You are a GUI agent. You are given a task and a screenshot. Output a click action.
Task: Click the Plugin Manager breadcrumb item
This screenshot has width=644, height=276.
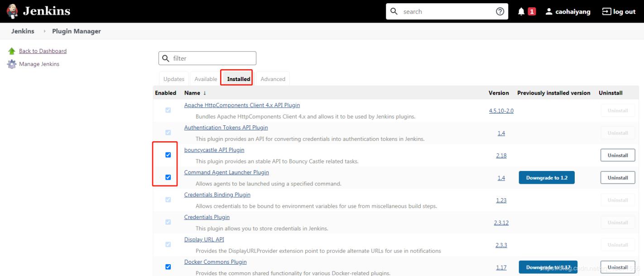77,31
